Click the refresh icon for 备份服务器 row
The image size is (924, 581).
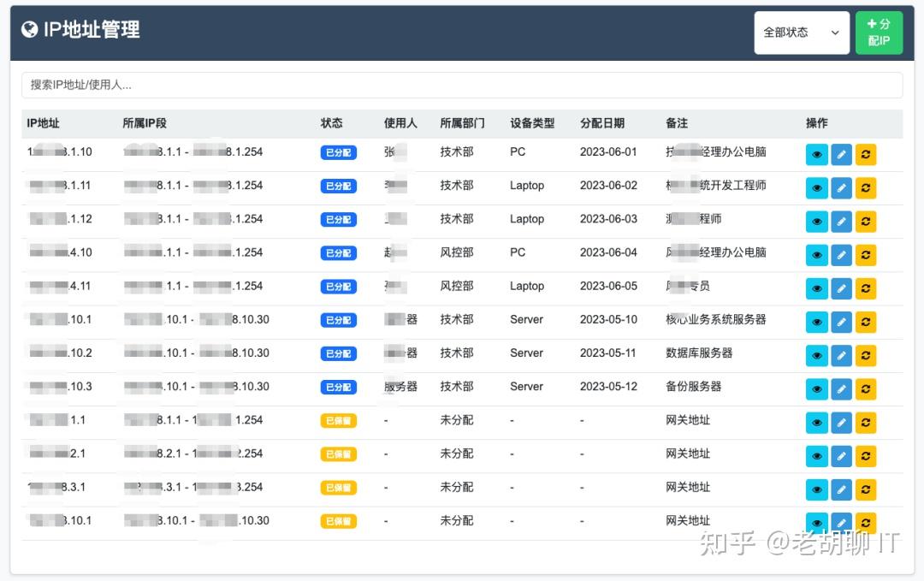tap(866, 389)
